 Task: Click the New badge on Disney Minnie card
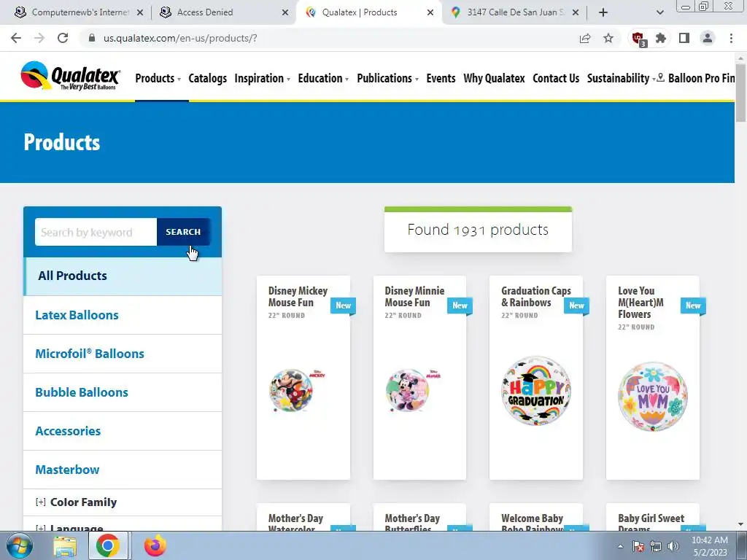pos(460,306)
